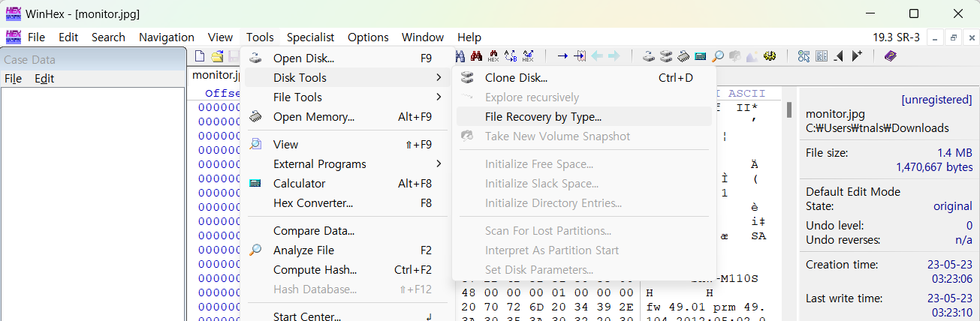
Task: Select Clone Disk... in submenu
Action: [x=583, y=78]
